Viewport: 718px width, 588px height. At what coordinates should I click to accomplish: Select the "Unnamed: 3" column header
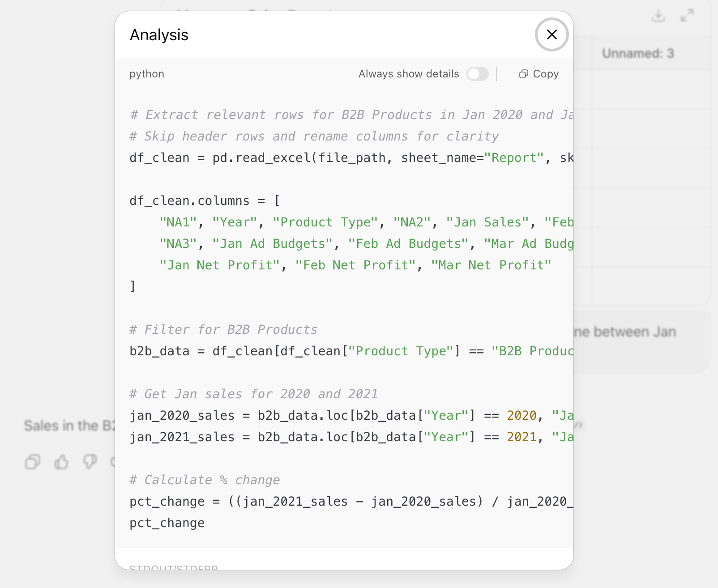tap(637, 54)
